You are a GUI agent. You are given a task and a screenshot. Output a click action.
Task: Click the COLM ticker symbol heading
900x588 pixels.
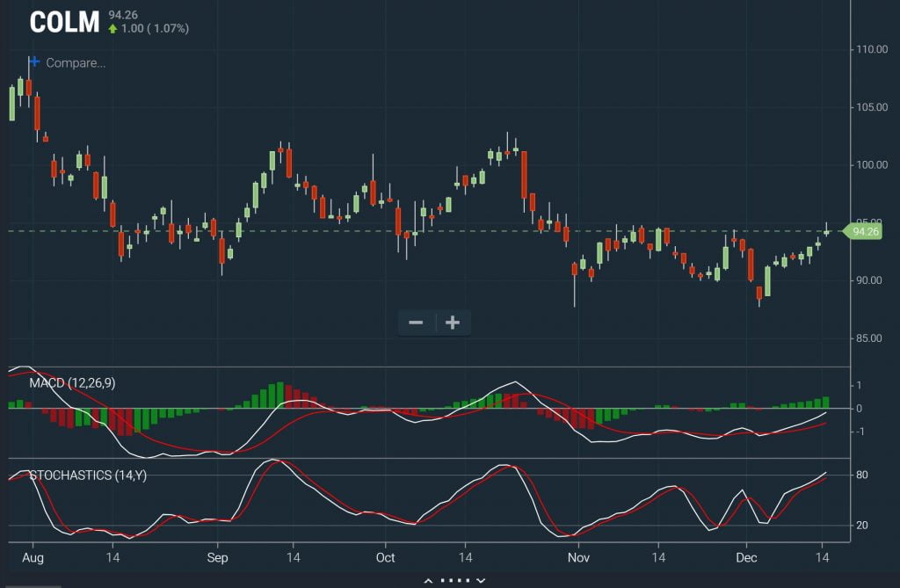pos(62,23)
